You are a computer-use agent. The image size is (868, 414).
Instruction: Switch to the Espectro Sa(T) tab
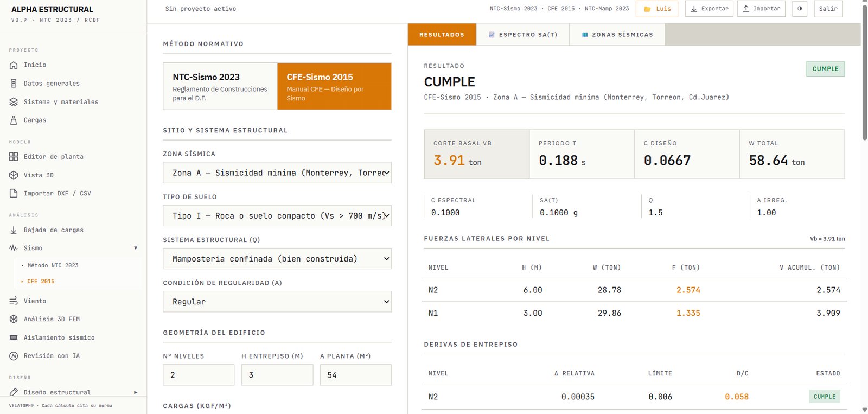pyautogui.click(x=522, y=35)
